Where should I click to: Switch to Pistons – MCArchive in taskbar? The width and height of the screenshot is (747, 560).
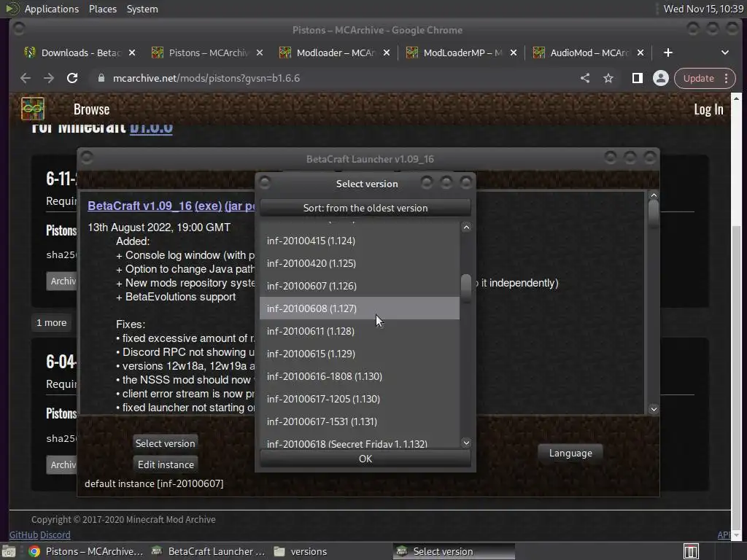86,551
